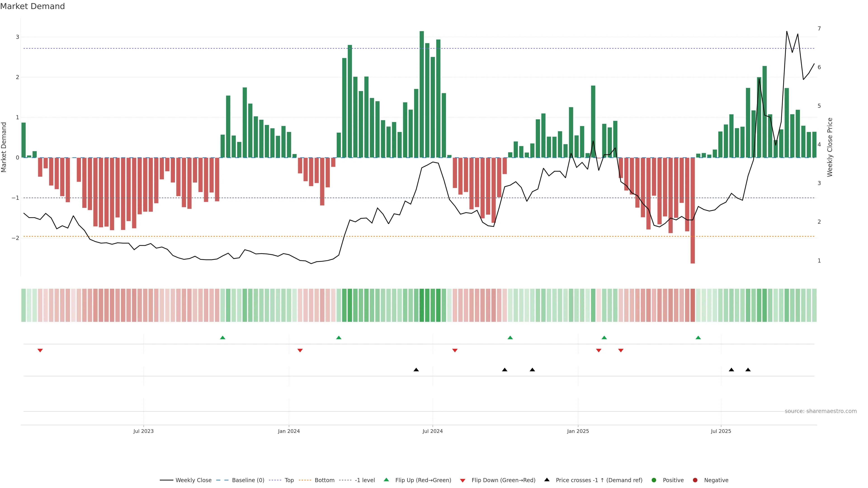Click the red Negative legend dot

point(695,480)
